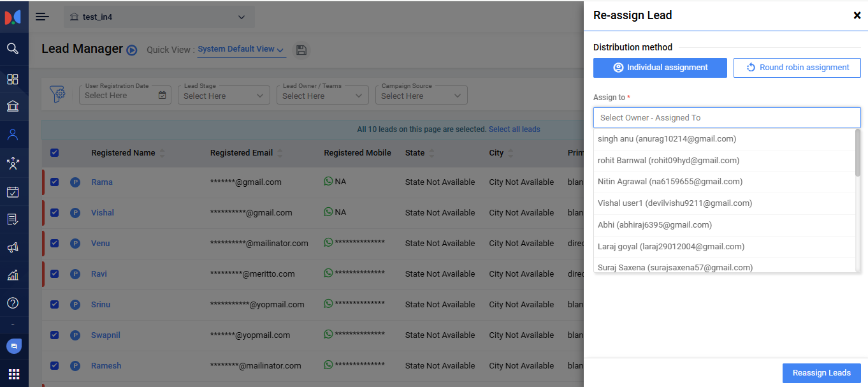This screenshot has width=868, height=387.
Task: Uncheck the select-all header checkbox
Action: tap(54, 152)
